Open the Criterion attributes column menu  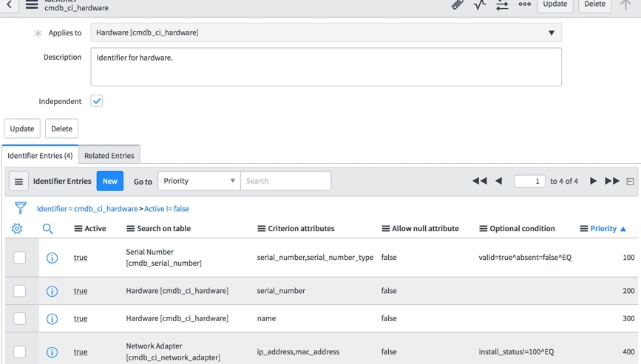262,229
